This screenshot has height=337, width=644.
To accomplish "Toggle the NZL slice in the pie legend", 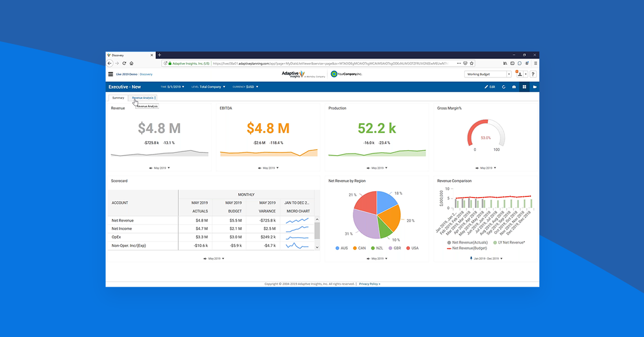I will [x=376, y=248].
